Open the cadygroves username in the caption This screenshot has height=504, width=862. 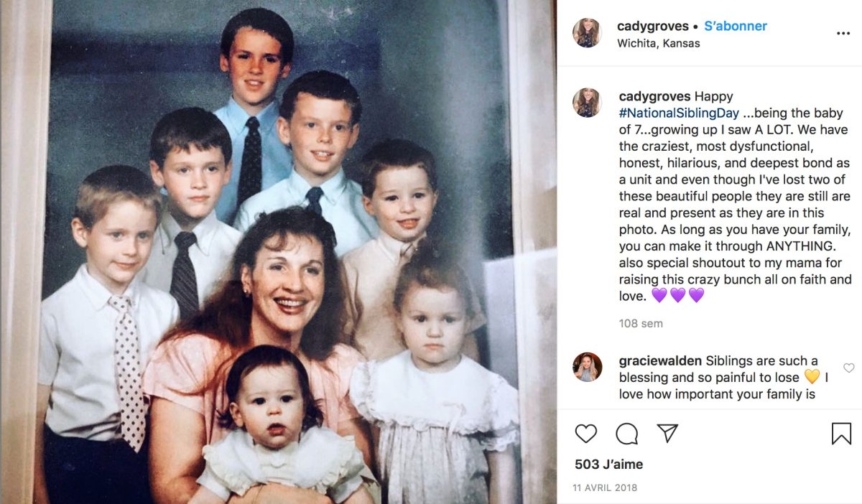pos(654,96)
